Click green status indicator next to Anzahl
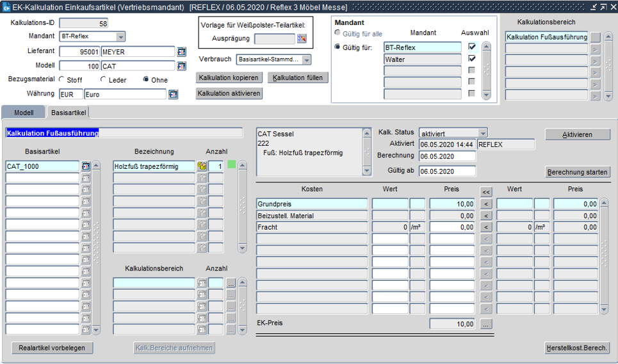The height and width of the screenshot is (364, 618). (231, 164)
